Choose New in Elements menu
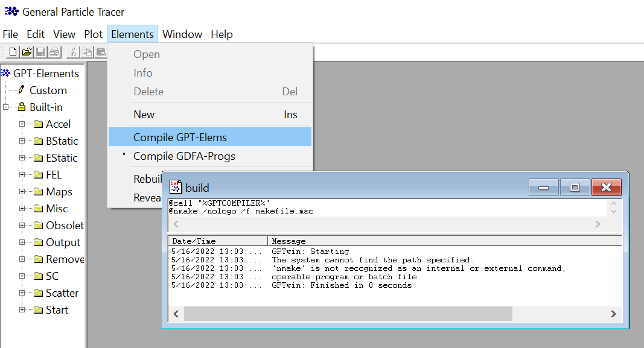This screenshot has width=644, height=348. [210, 115]
